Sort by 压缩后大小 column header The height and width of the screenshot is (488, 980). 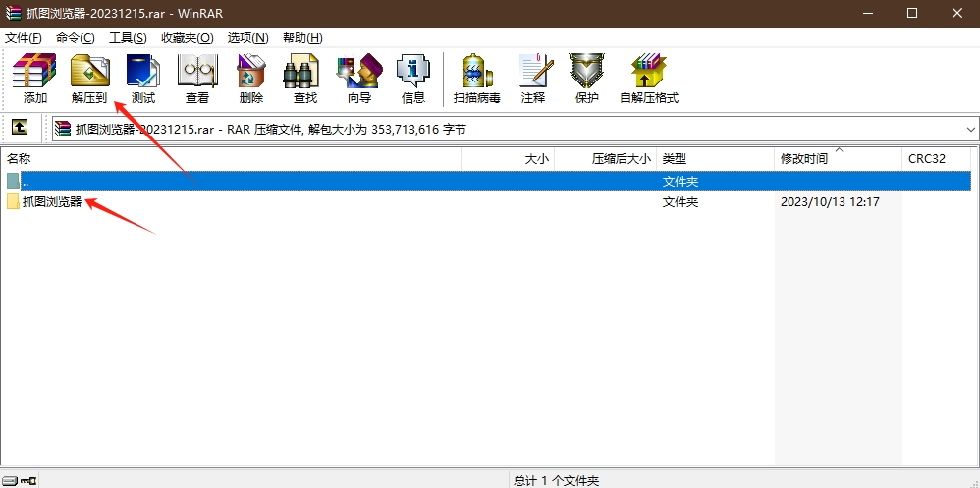point(606,159)
